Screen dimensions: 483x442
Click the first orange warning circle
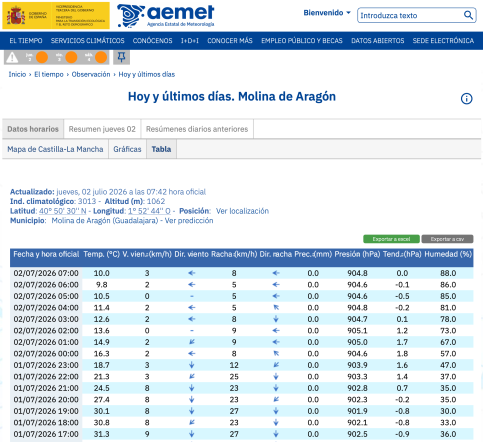click(42, 57)
